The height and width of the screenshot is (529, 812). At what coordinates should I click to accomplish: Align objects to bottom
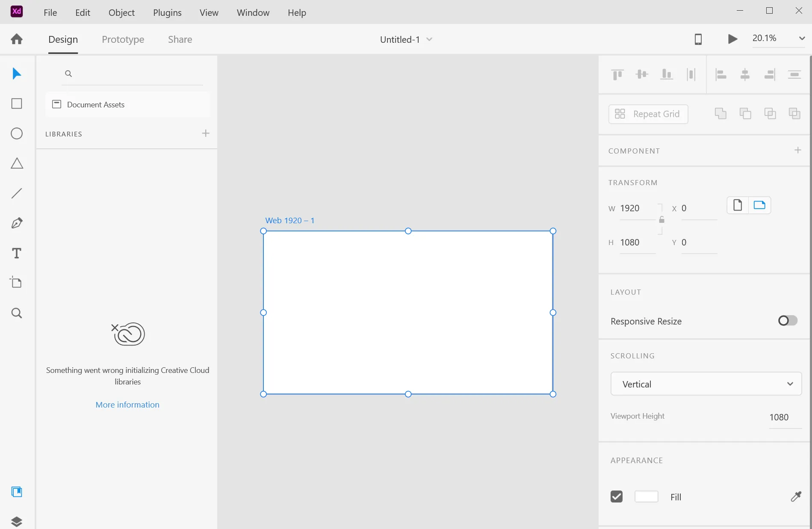(667, 74)
